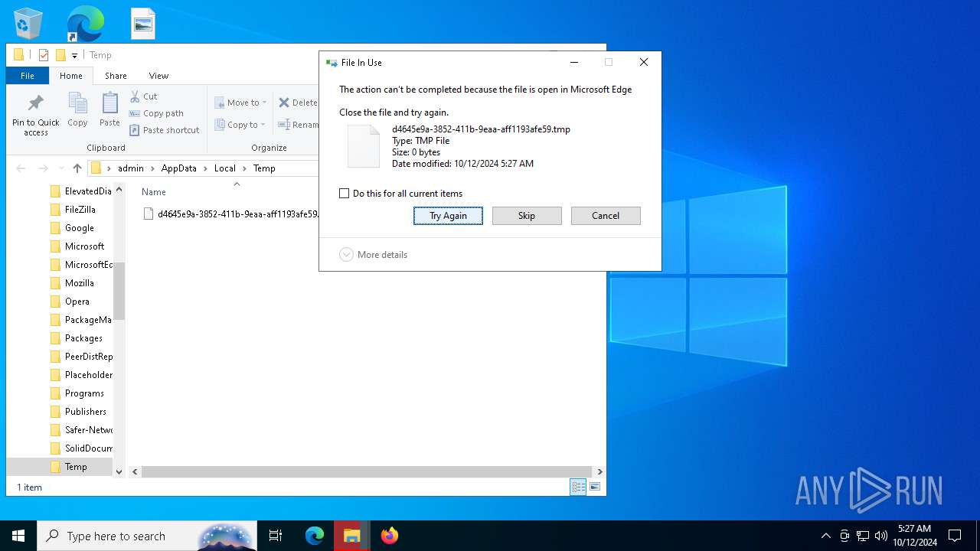The height and width of the screenshot is (551, 980).
Task: Open the Move to dropdown
Action: tap(240, 103)
